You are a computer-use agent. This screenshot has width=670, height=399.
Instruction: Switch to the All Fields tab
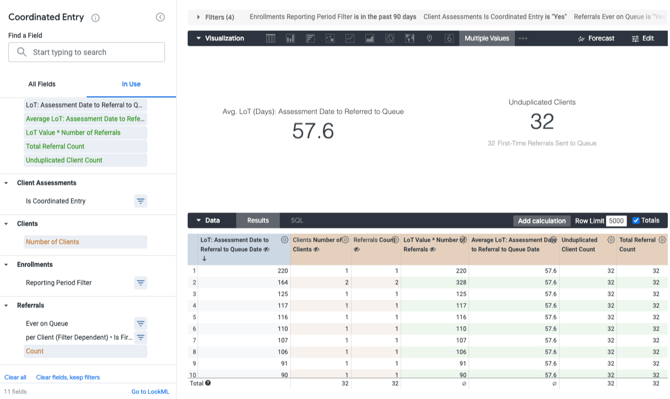(x=42, y=84)
